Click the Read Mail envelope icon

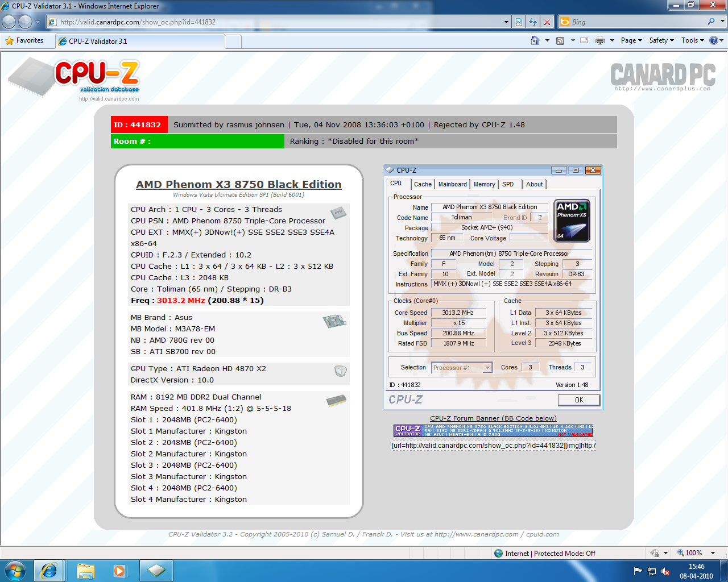[584, 40]
